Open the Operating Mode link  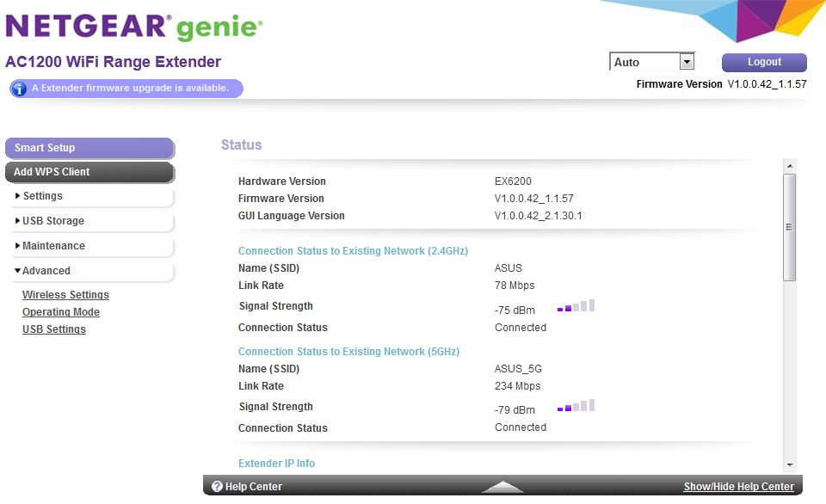60,311
